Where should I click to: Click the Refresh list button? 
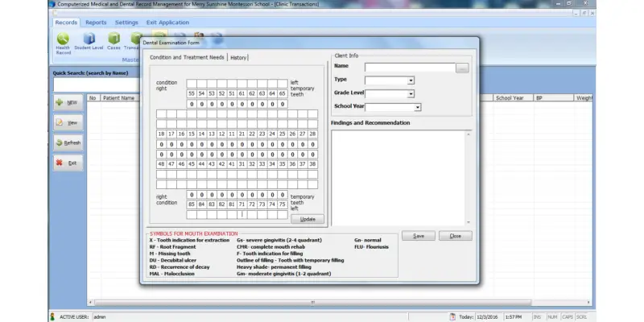(68, 143)
